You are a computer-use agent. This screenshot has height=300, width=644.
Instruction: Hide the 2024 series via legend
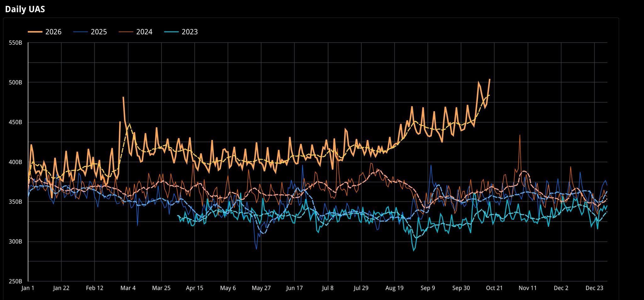pyautogui.click(x=136, y=32)
